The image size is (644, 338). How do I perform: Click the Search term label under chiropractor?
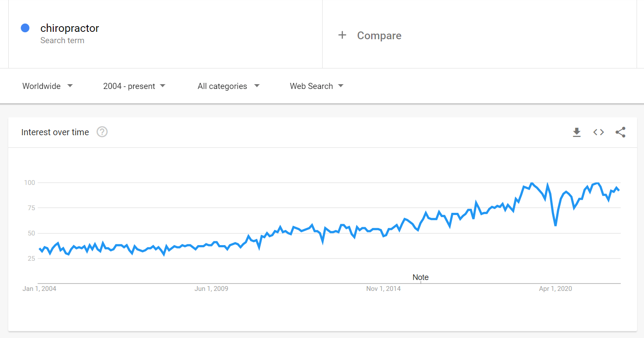pos(62,41)
